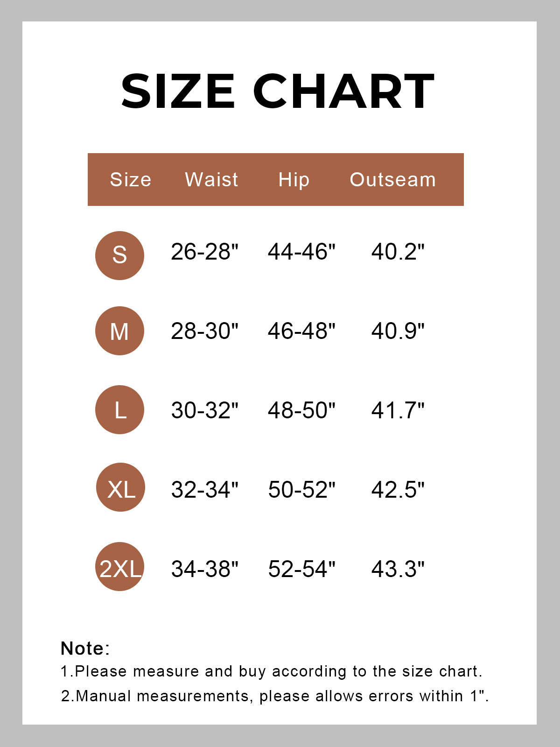
Task: Click the Waist column header
Action: (211, 179)
